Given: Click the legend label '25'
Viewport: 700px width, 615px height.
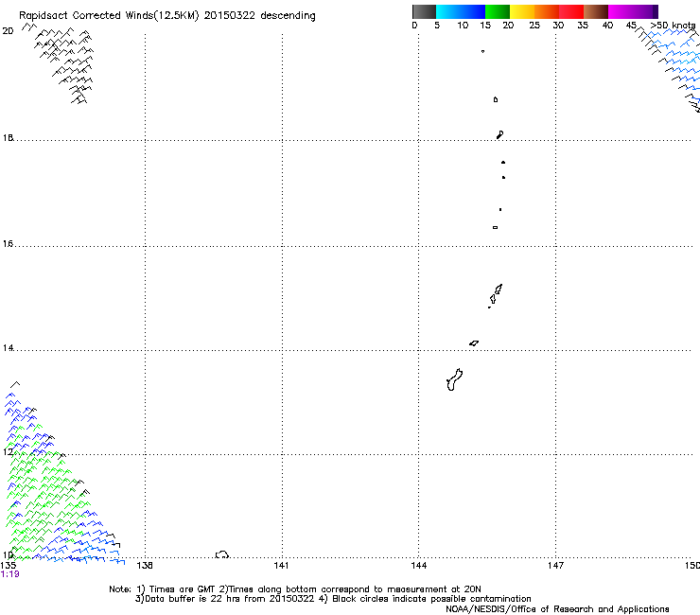Looking at the screenshot, I should click(x=534, y=26).
